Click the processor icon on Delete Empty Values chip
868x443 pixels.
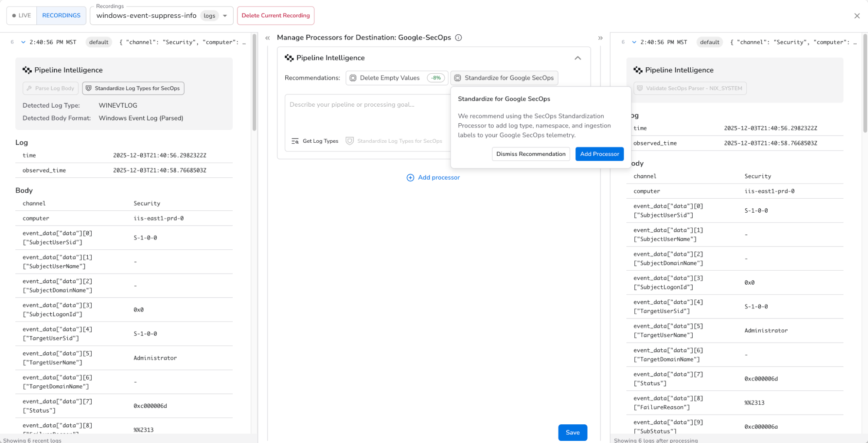pos(352,78)
